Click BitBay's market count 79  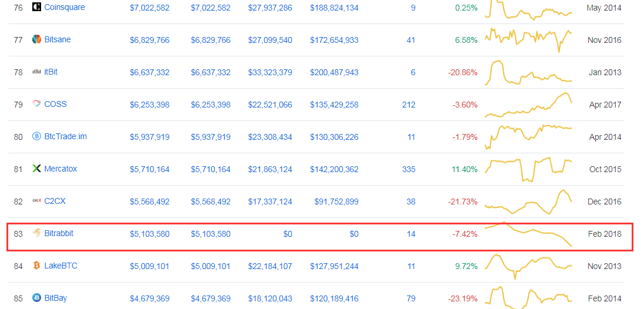pos(411,299)
